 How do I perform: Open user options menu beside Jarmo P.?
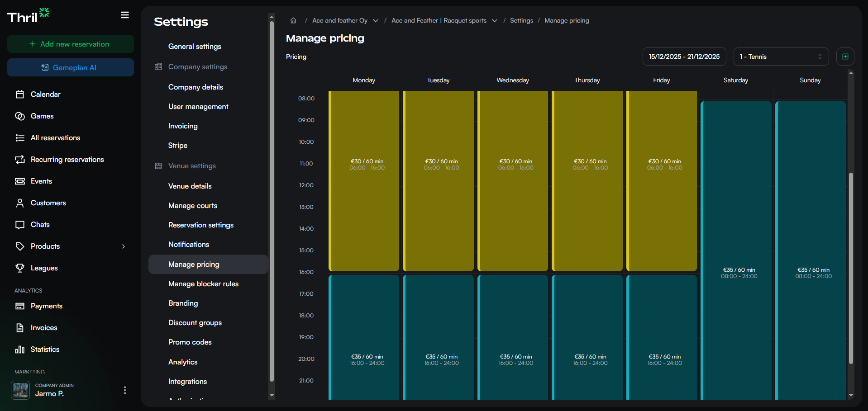click(x=125, y=390)
